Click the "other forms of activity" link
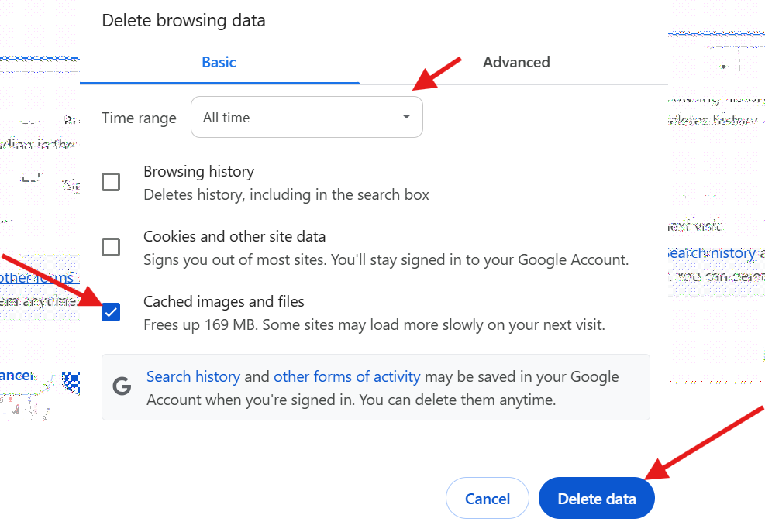This screenshot has height=532, width=765. (346, 376)
